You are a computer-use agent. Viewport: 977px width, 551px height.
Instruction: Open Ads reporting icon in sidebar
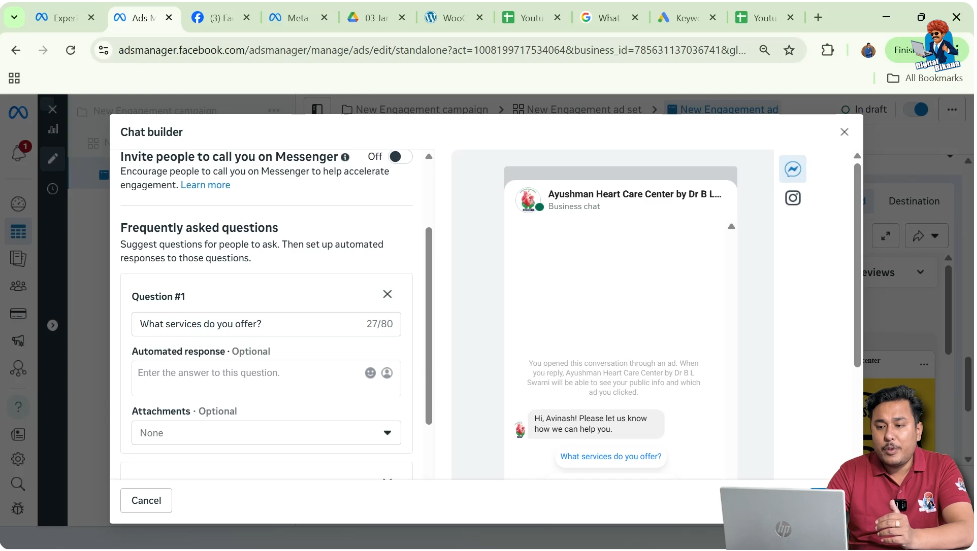[x=18, y=259]
